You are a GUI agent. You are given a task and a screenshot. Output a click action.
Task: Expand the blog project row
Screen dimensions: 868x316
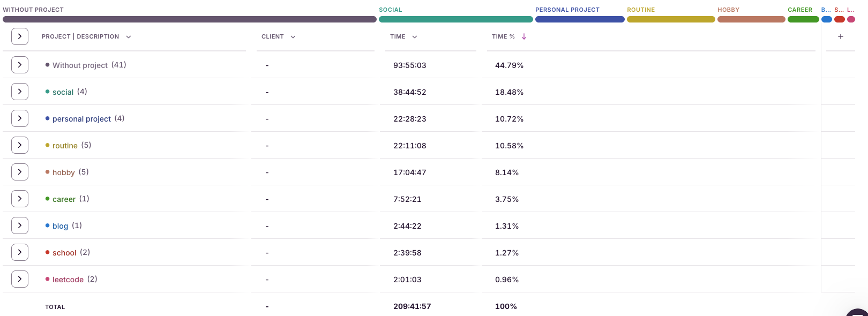[x=20, y=225]
